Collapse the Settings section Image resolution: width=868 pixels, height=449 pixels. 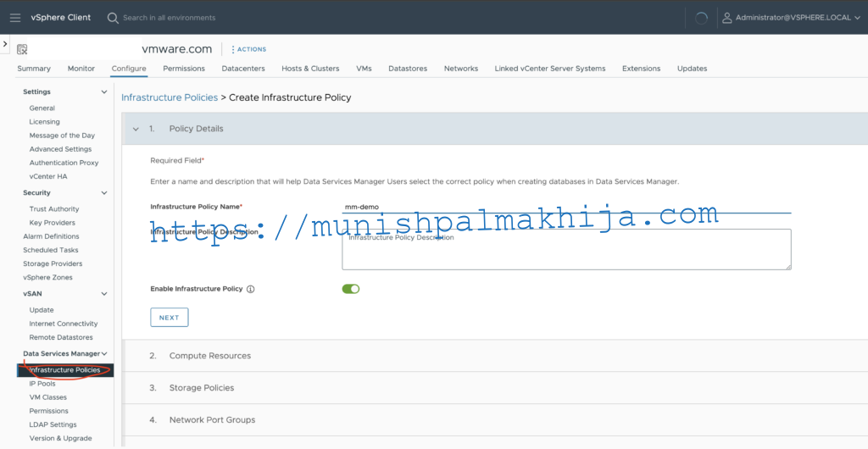point(103,91)
